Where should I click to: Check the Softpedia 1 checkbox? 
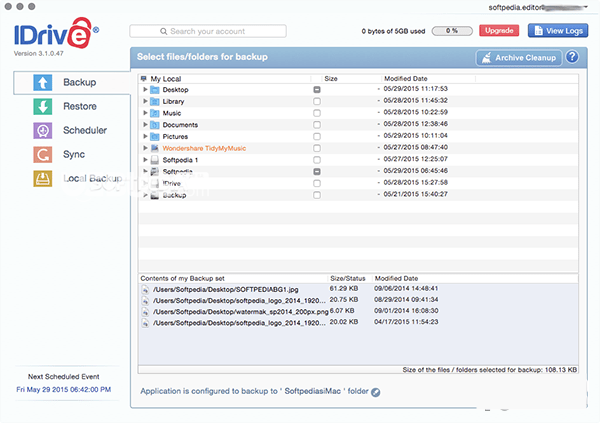(x=317, y=160)
